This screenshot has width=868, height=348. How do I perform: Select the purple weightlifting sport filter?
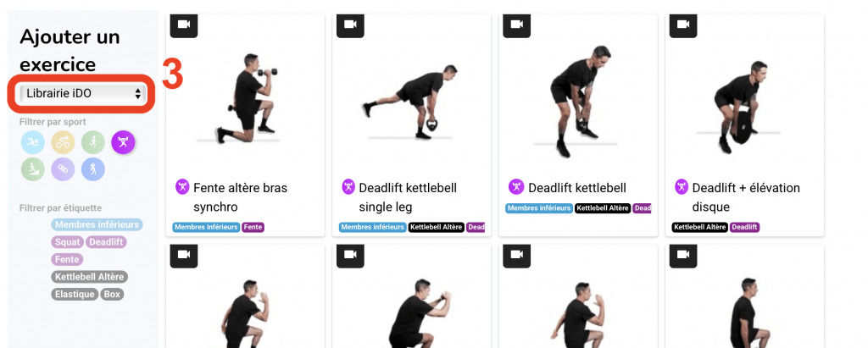point(124,143)
